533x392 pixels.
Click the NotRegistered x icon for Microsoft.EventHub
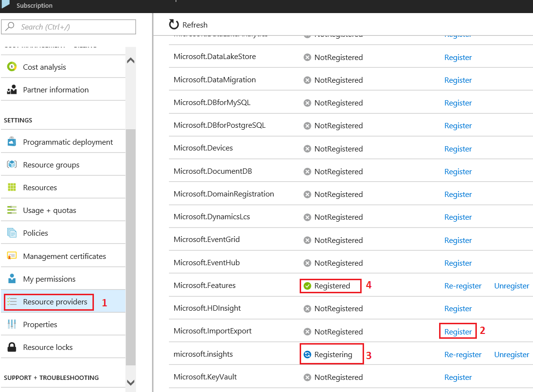[x=307, y=263]
